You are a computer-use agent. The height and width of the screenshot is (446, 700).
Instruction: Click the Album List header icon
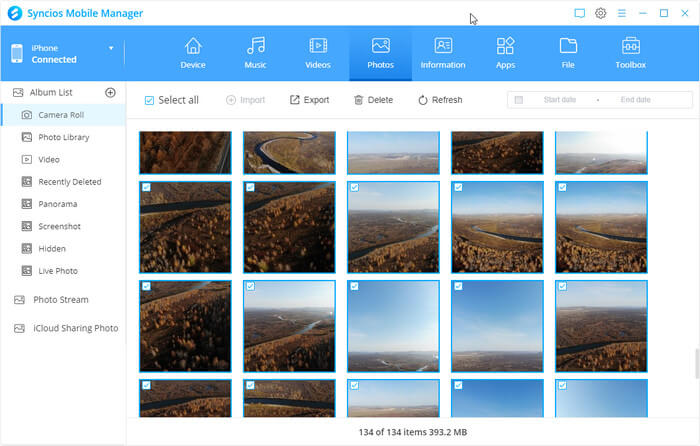tap(18, 92)
